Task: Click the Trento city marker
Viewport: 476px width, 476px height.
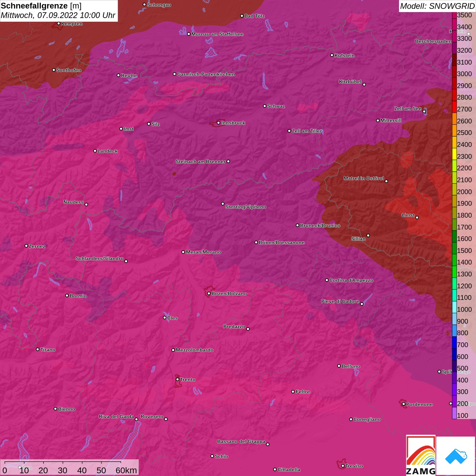Action: (177, 379)
